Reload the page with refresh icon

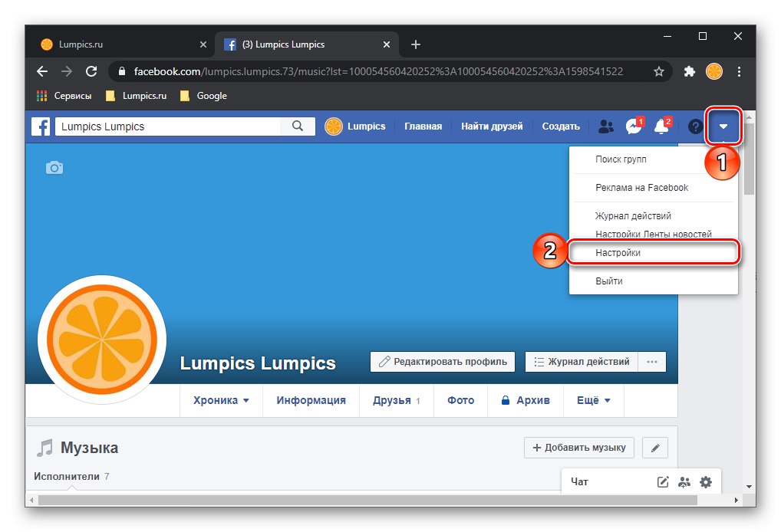91,71
